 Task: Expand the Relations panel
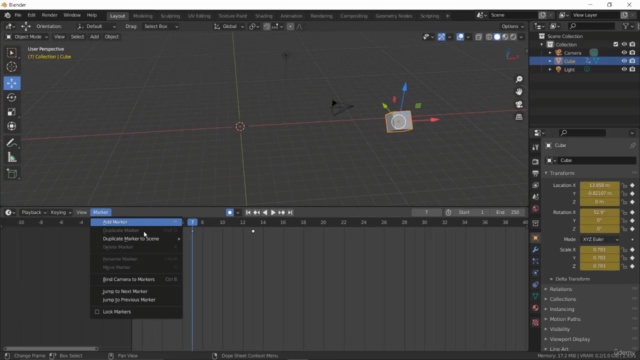pos(560,289)
